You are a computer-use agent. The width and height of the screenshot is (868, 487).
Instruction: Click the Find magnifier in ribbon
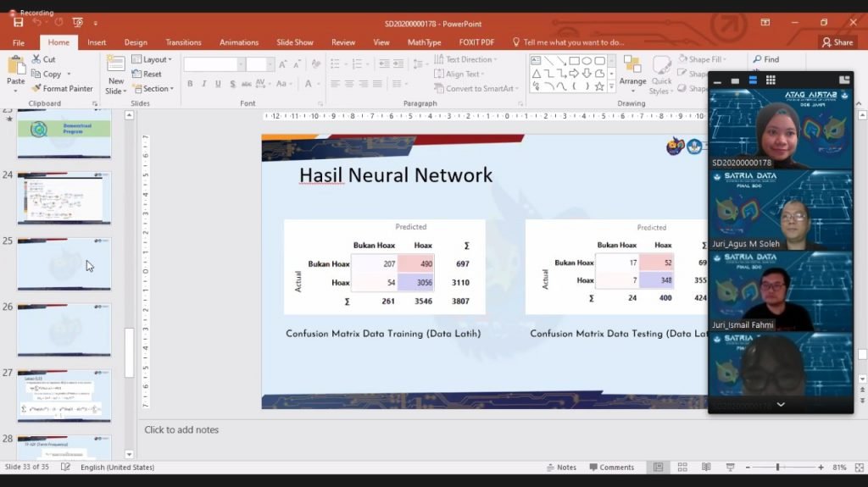pos(765,59)
